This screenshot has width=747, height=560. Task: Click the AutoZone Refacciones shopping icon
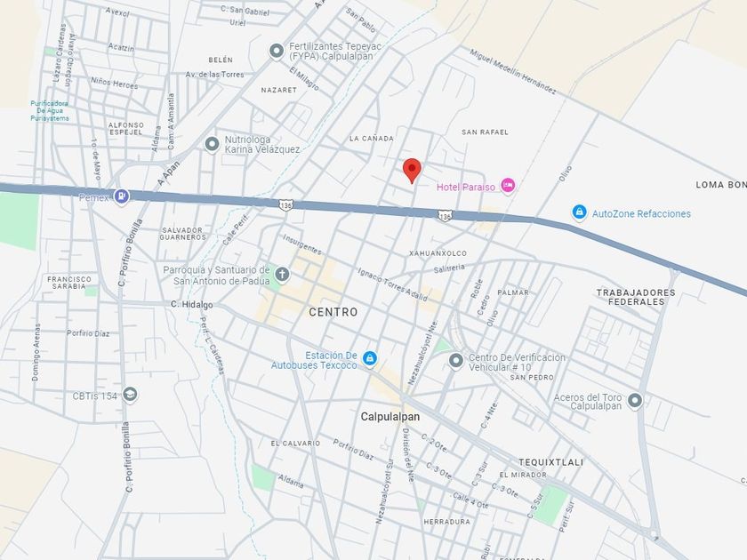point(579,212)
